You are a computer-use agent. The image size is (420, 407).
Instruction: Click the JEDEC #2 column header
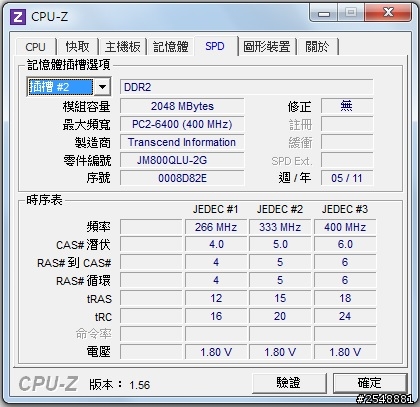[280, 209]
